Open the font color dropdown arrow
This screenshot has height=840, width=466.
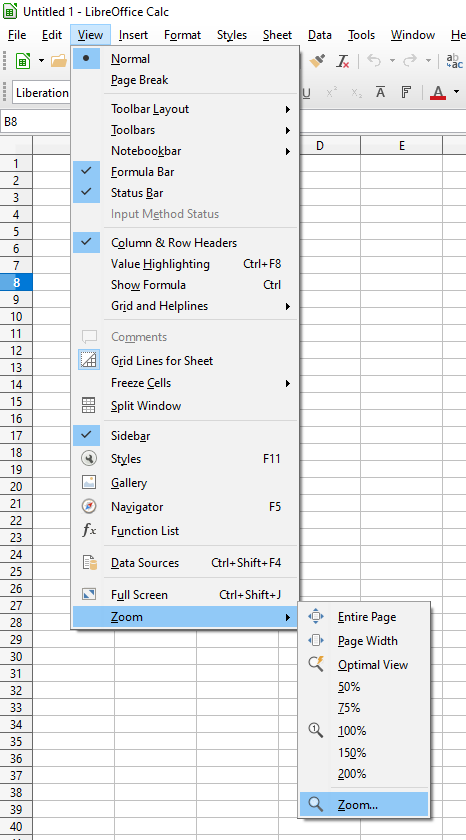coord(456,92)
